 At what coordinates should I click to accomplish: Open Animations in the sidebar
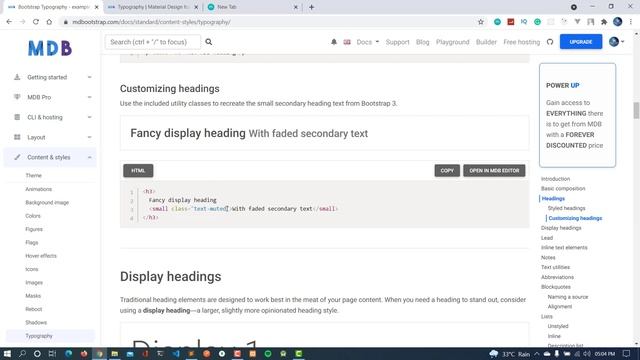(x=38, y=189)
